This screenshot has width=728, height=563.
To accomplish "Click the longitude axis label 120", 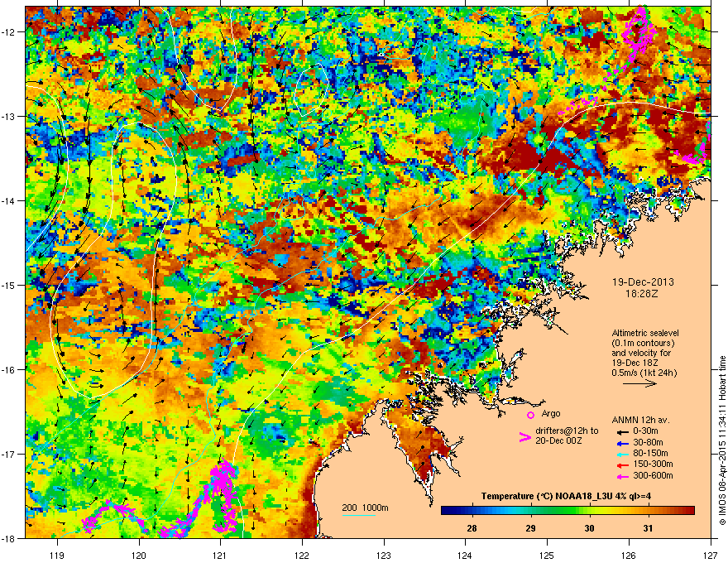I will click(139, 555).
